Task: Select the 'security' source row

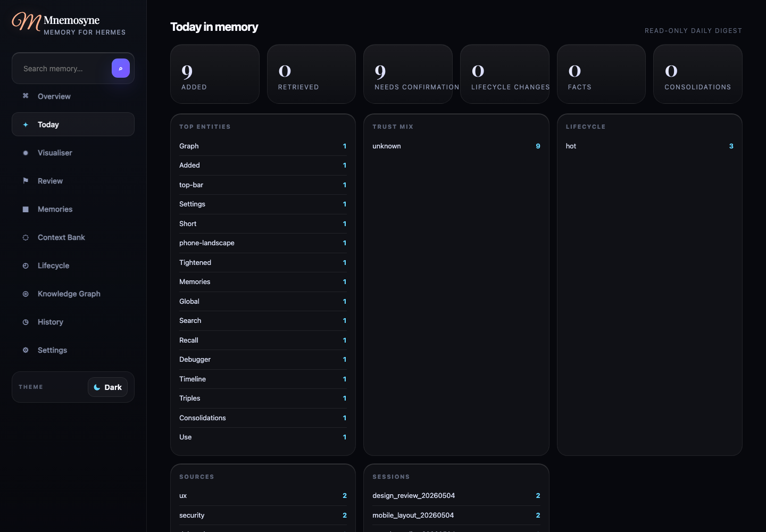Action: click(x=263, y=516)
